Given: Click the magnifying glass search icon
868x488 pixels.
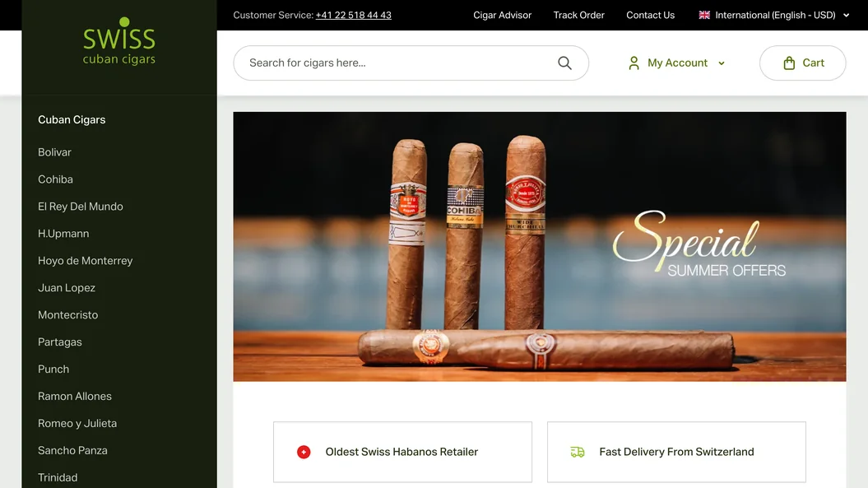Looking at the screenshot, I should click(564, 63).
